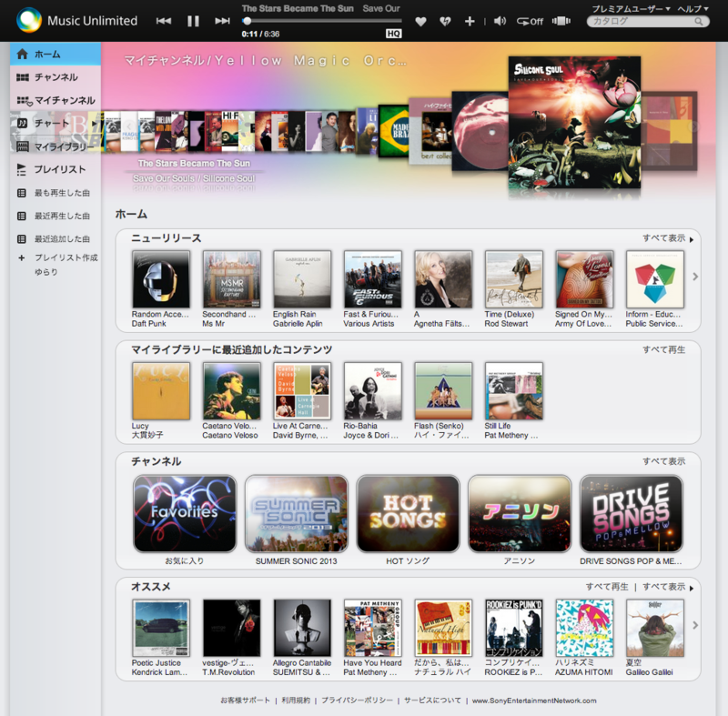Expand チャート submenu arrow
The width and height of the screenshot is (728, 716).
tap(95, 124)
